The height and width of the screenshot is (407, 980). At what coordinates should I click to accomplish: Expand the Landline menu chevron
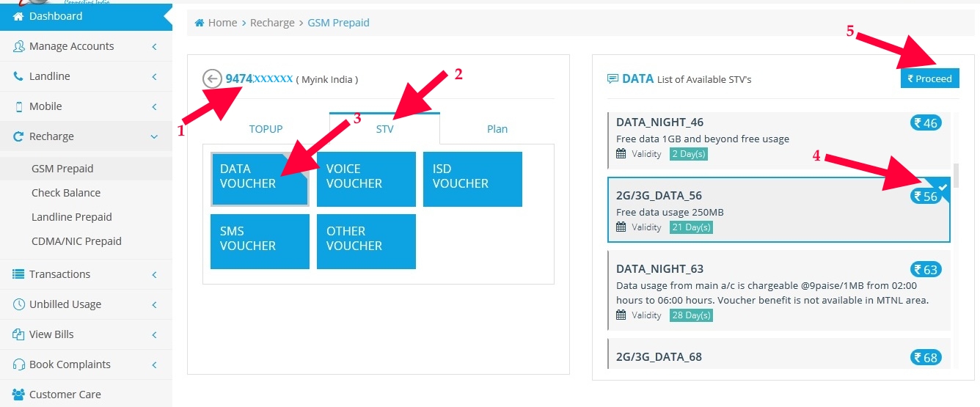tap(154, 76)
